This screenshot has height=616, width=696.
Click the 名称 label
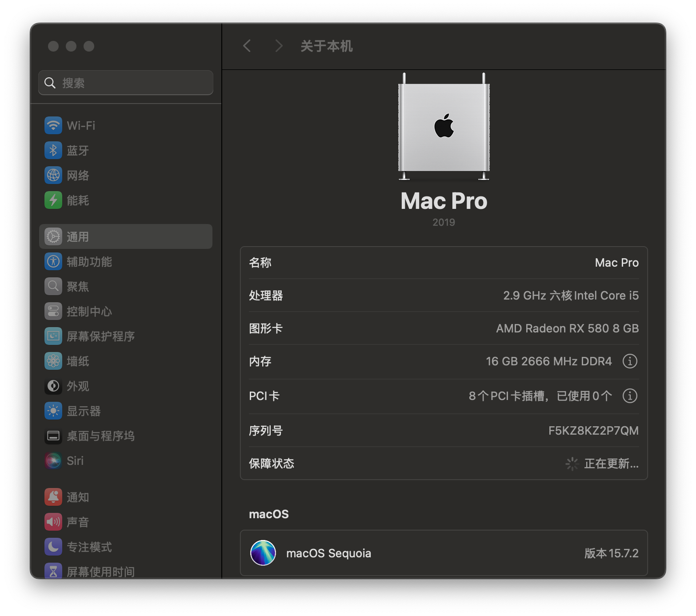(260, 263)
